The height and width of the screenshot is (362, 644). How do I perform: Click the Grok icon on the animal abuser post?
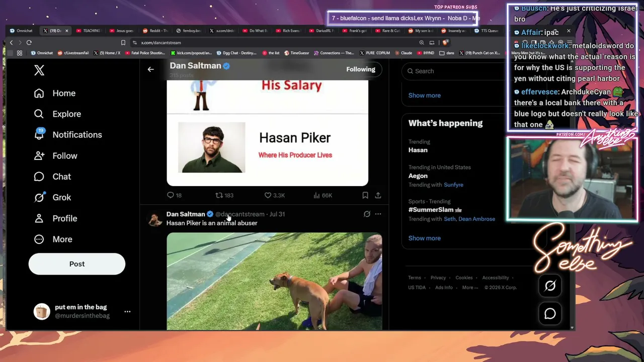pyautogui.click(x=367, y=214)
